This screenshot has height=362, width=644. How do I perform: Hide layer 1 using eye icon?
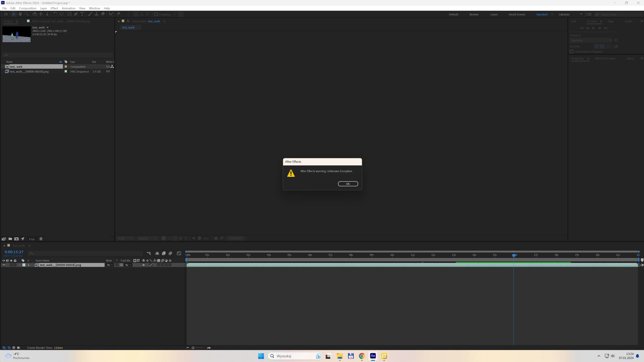point(4,265)
